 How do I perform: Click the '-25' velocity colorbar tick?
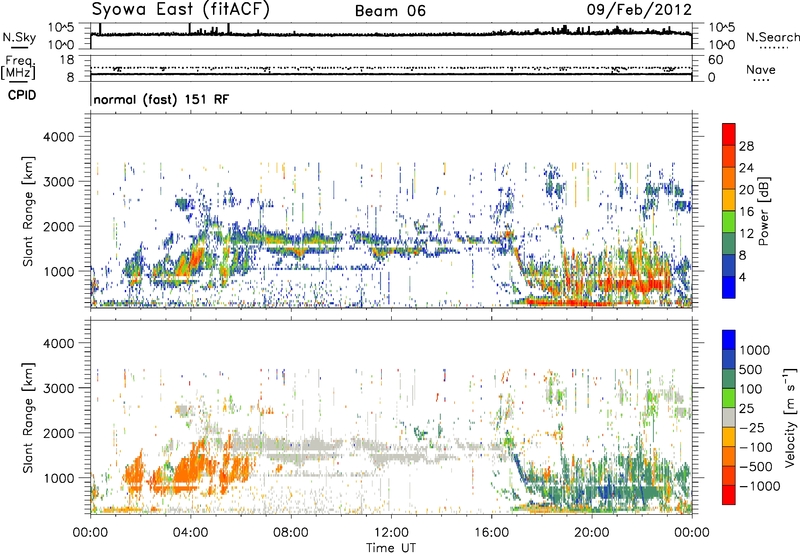[752, 427]
